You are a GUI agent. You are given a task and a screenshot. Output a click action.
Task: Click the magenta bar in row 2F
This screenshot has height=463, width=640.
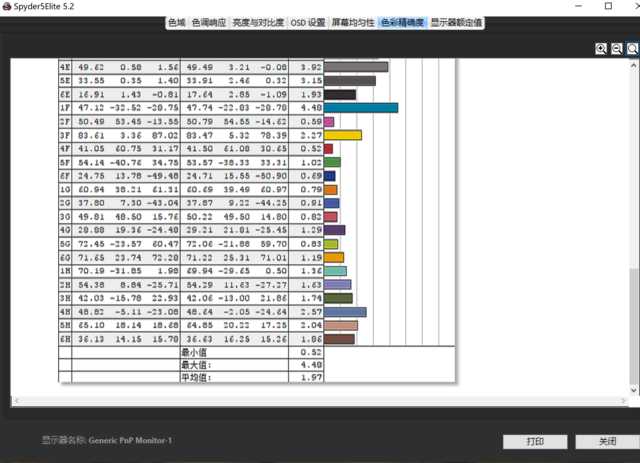click(329, 122)
